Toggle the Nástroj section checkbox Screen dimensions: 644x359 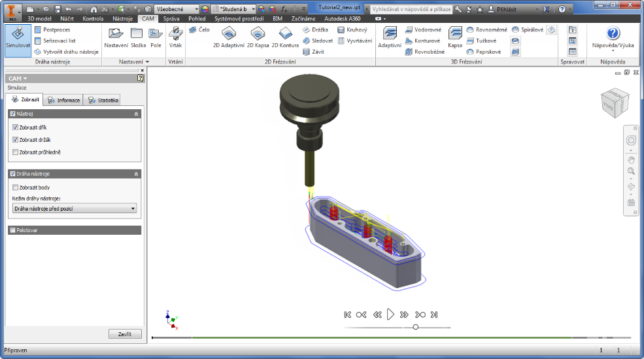click(x=12, y=114)
